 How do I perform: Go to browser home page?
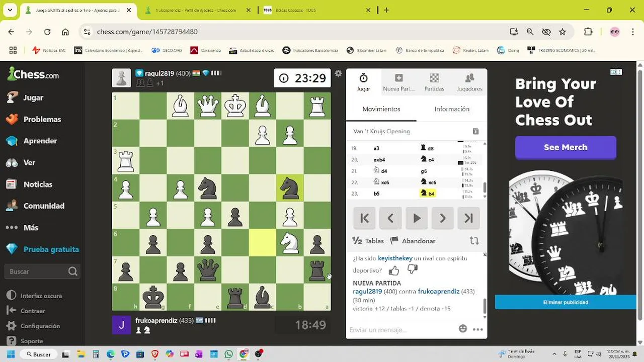[x=65, y=32]
